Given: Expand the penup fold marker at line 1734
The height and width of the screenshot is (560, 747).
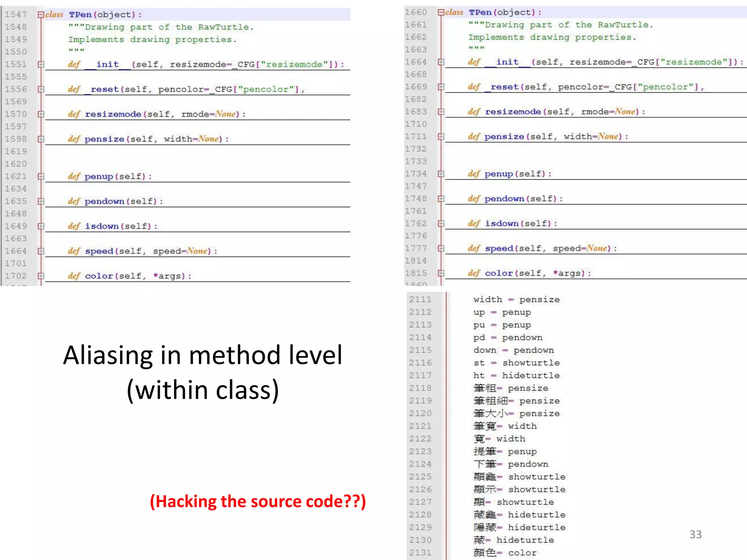Looking at the screenshot, I should [441, 174].
